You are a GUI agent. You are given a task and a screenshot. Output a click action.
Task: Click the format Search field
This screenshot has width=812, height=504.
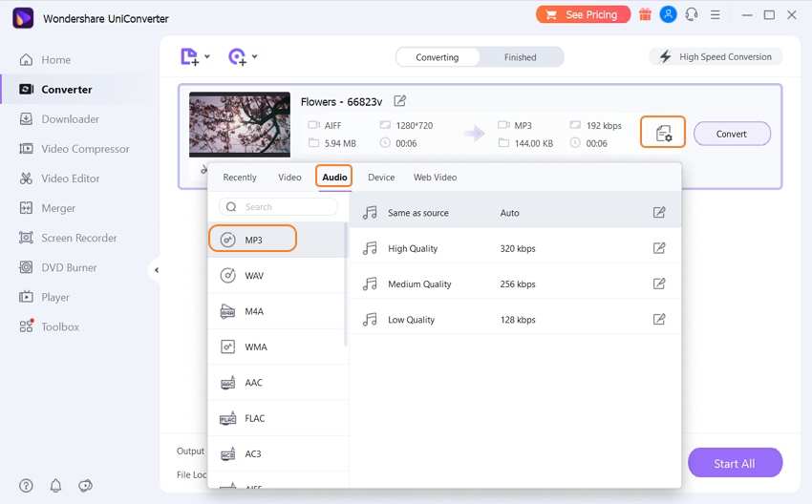pos(278,206)
